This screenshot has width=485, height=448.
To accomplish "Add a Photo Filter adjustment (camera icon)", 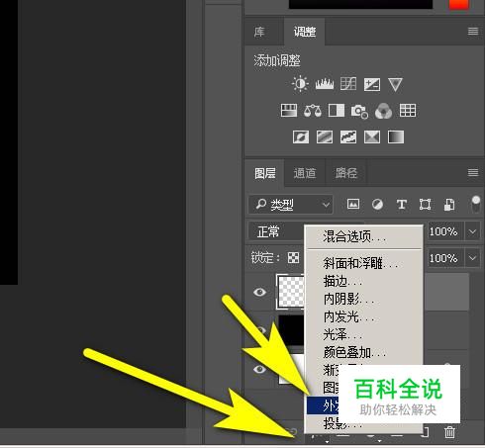I will 359,112.
